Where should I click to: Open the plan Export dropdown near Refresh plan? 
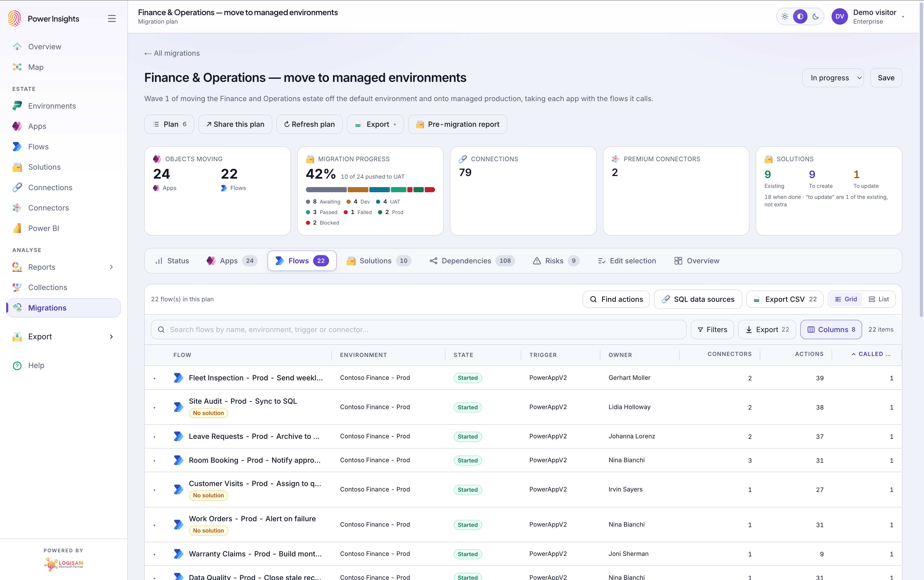pos(375,124)
